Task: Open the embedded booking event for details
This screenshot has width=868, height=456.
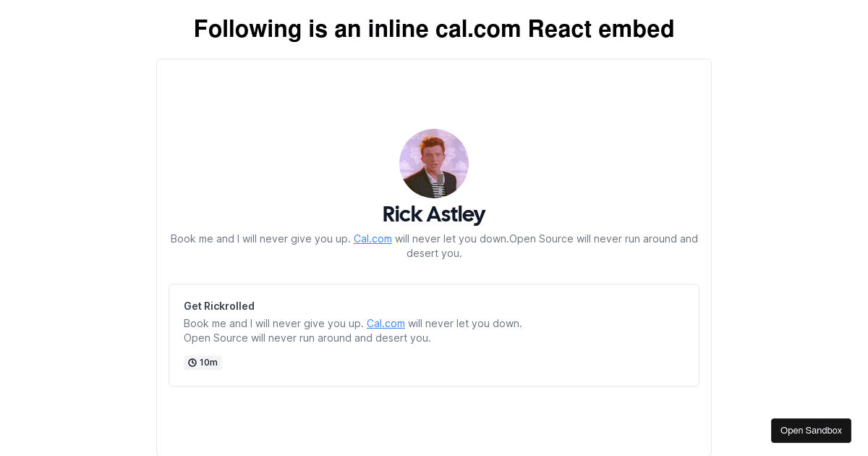Action: click(434, 334)
